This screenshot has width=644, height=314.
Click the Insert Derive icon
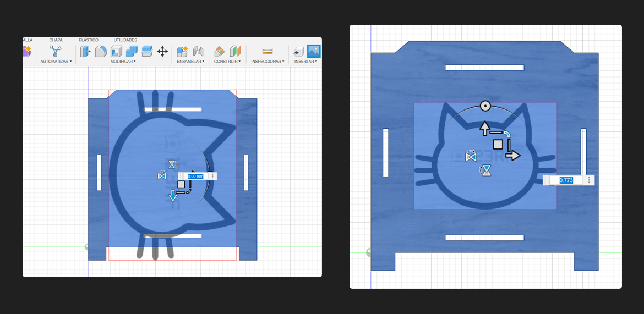coord(298,51)
